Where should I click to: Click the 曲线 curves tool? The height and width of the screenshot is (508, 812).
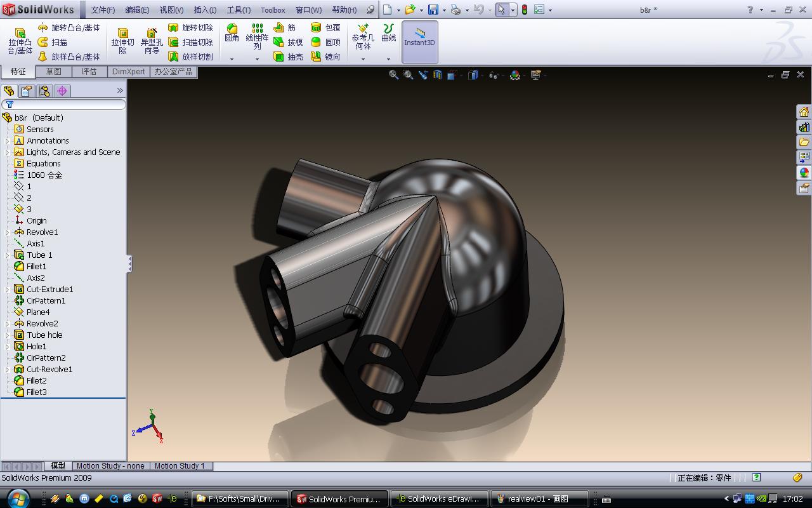point(388,33)
